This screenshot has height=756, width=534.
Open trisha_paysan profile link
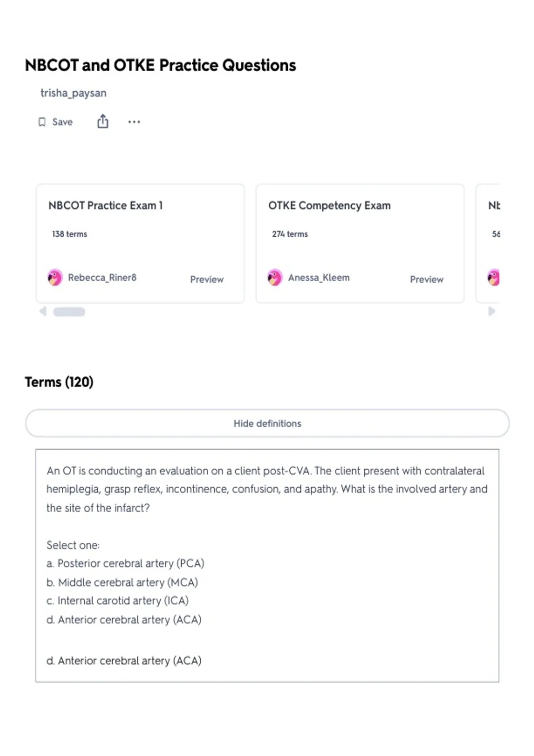pyautogui.click(x=73, y=93)
